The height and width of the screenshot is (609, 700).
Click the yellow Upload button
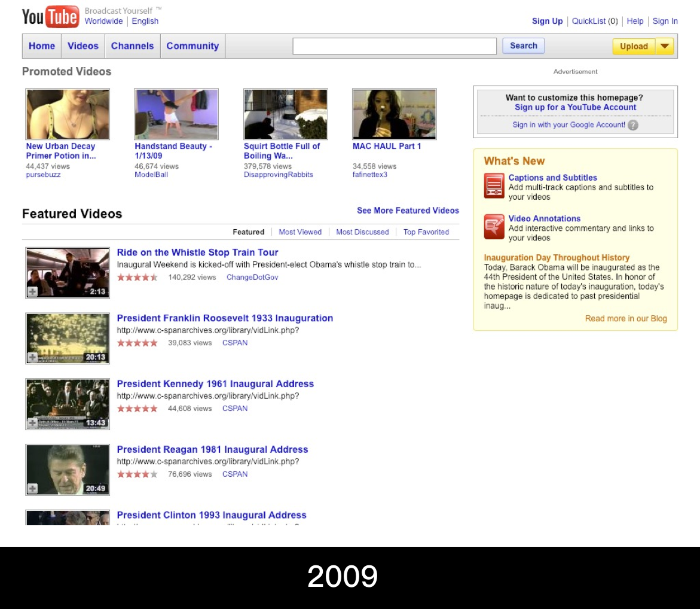point(634,46)
